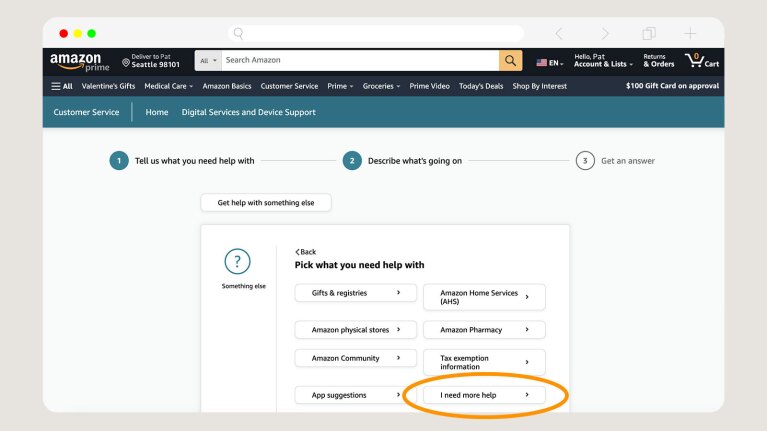Open App suggestions help option
This screenshot has height=431, width=767.
tap(356, 395)
